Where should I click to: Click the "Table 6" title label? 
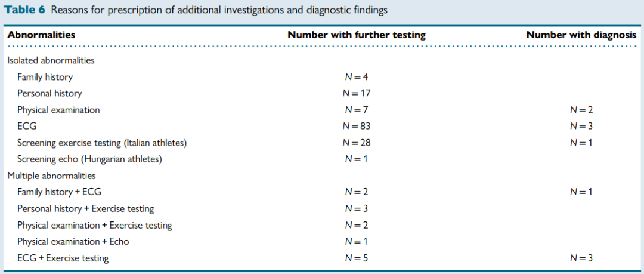tap(24, 10)
